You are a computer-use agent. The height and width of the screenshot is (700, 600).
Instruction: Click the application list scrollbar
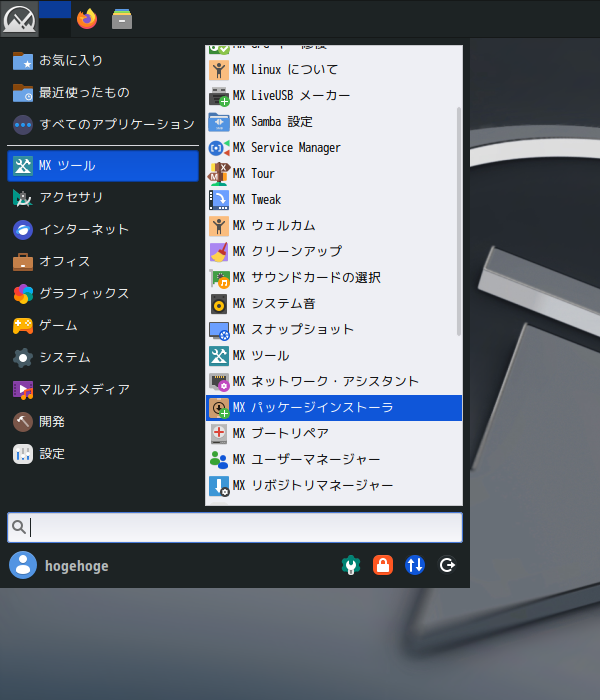(459, 221)
